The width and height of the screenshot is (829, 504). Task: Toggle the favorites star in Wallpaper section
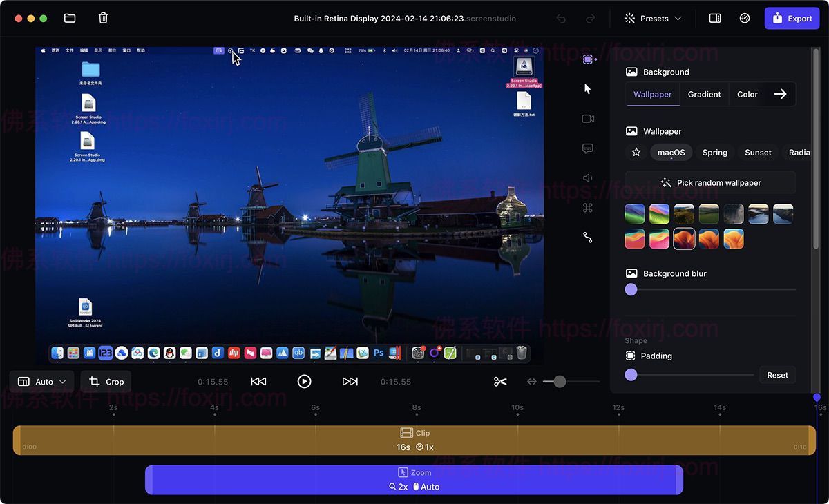[636, 152]
